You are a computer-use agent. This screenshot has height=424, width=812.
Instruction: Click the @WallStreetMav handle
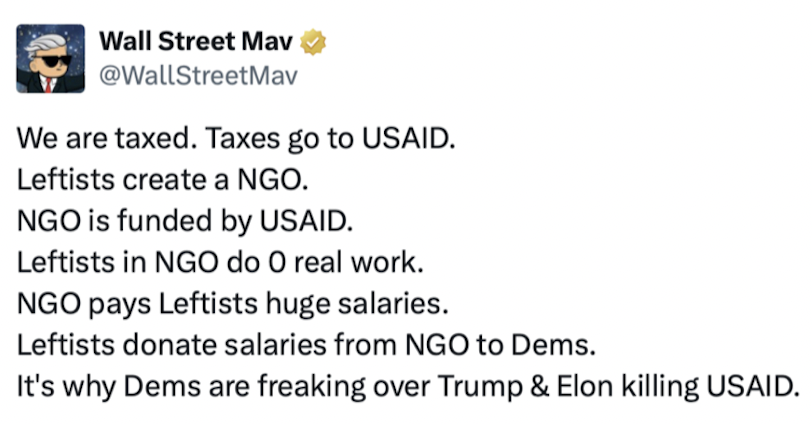pyautogui.click(x=200, y=77)
